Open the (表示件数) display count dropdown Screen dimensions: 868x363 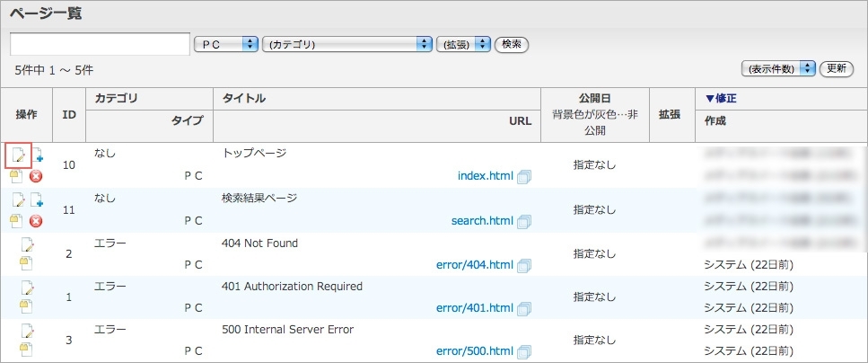[778, 68]
